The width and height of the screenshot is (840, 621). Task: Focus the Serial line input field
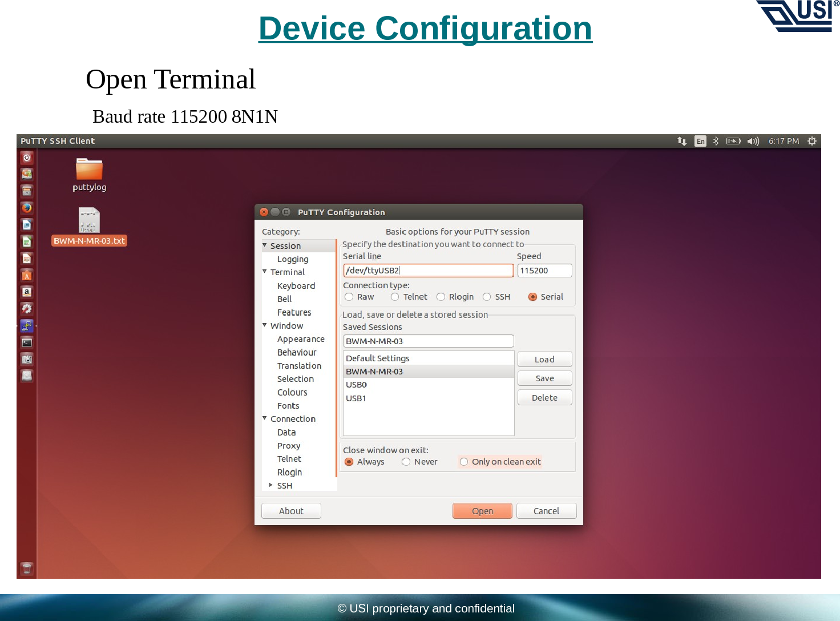click(429, 271)
